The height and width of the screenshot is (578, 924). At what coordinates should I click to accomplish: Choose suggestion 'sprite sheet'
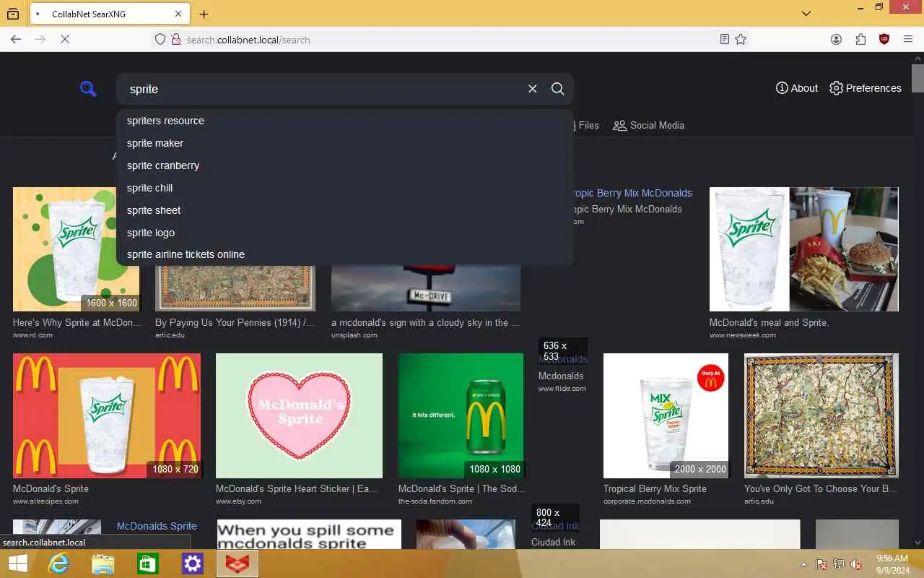[x=345, y=210]
